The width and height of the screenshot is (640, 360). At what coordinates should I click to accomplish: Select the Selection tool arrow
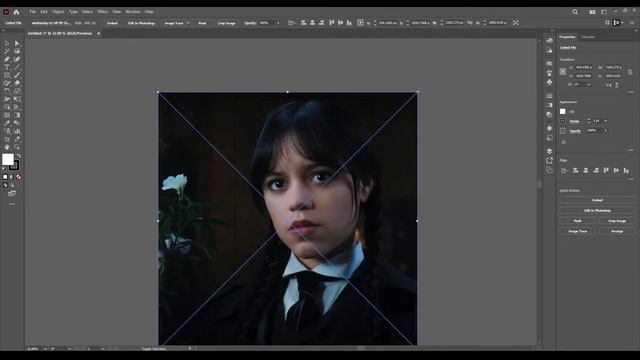[7, 43]
